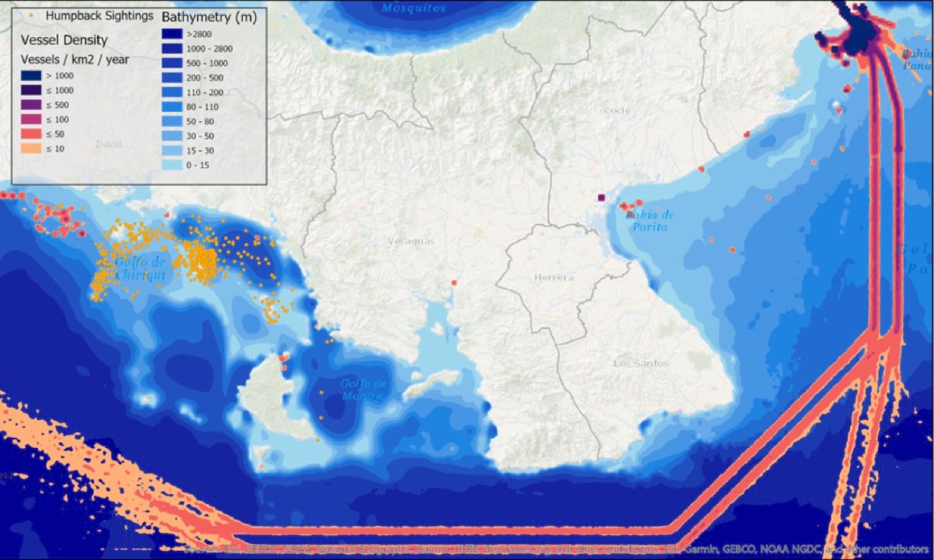This screenshot has height=560, width=934.
Task: Pick the '0 - 15' bathymetry swatch
Action: coord(172,165)
